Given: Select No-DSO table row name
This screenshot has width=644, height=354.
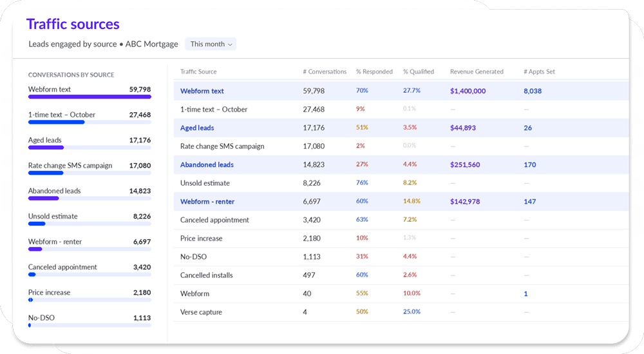Looking at the screenshot, I should coord(193,257).
